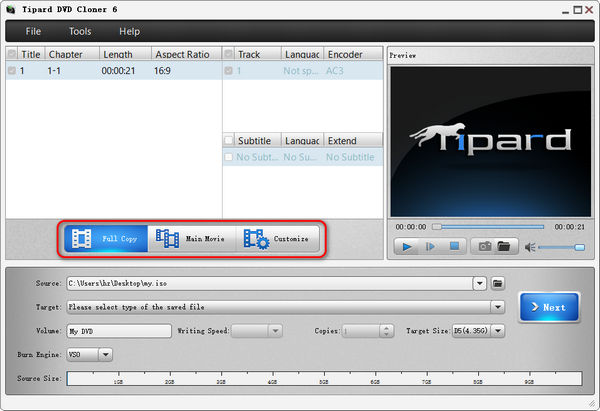
Task: Select the 00:00:21 length cell
Action: point(118,71)
